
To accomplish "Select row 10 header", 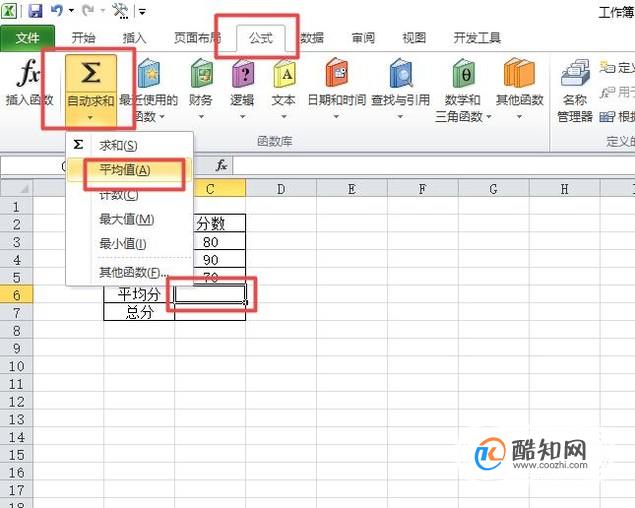I will coord(17,366).
